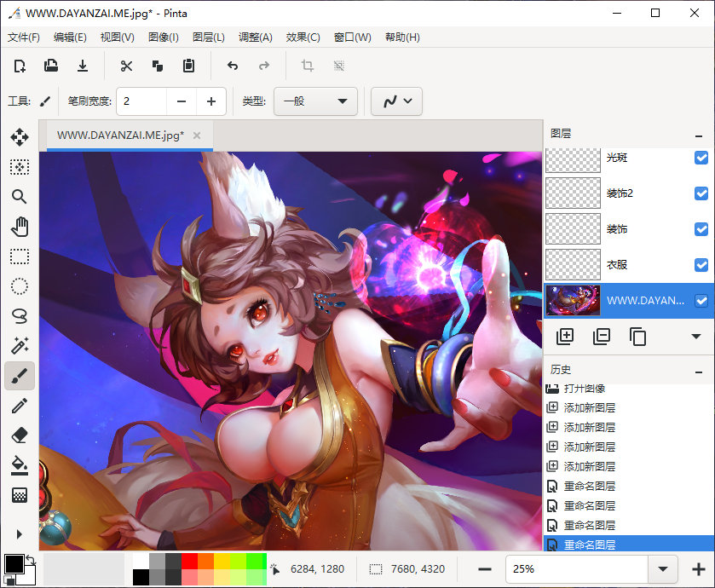Increase brush width with plus button
Screen dimensions: 715x588
coord(210,101)
